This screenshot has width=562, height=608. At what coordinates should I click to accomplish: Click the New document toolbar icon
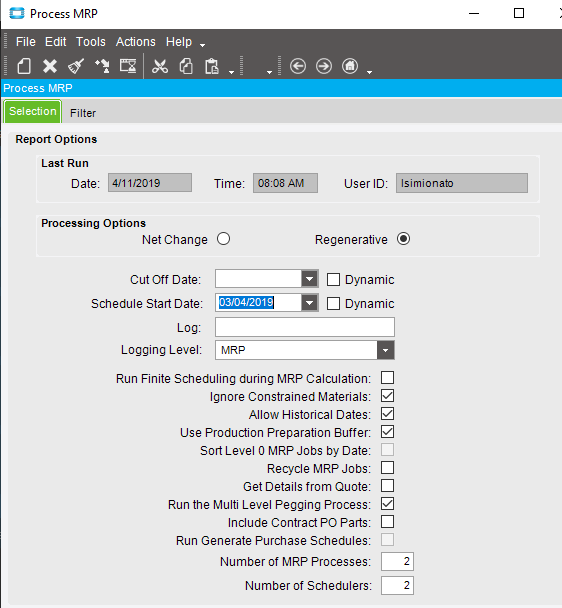click(x=24, y=66)
